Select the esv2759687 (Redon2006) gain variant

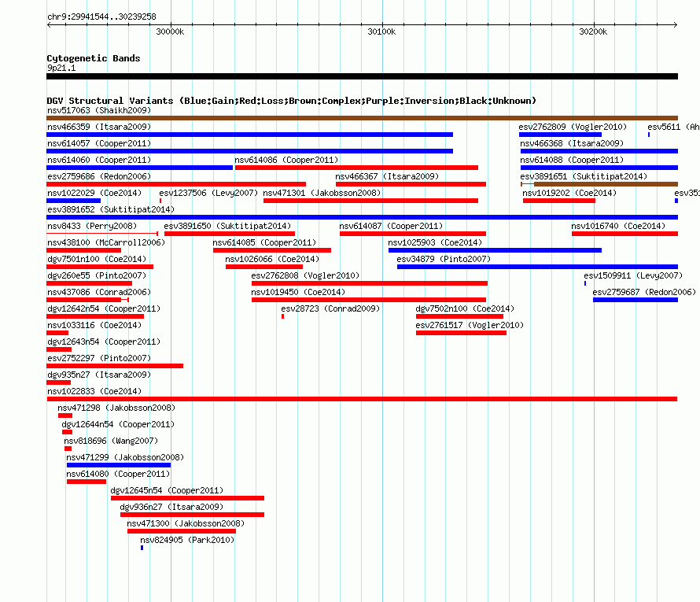(x=636, y=300)
